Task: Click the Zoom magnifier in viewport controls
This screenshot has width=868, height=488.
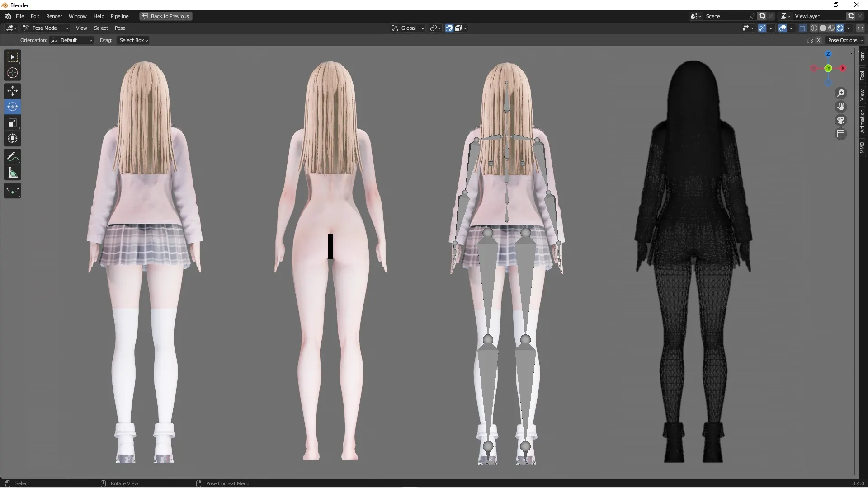Action: (841, 93)
